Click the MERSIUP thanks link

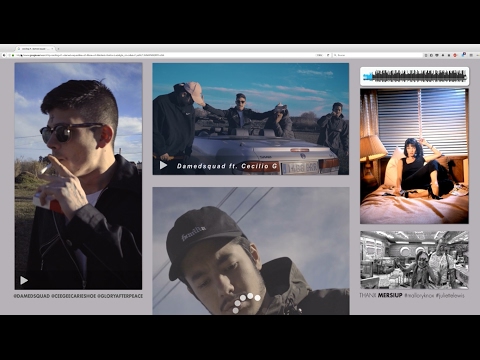tap(390, 295)
